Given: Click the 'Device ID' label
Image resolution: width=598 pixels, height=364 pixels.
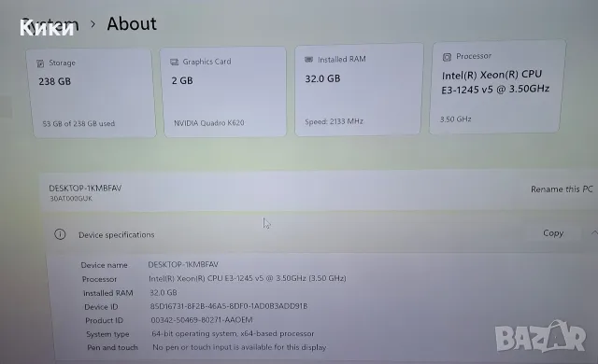Looking at the screenshot, I should pyautogui.click(x=101, y=307).
